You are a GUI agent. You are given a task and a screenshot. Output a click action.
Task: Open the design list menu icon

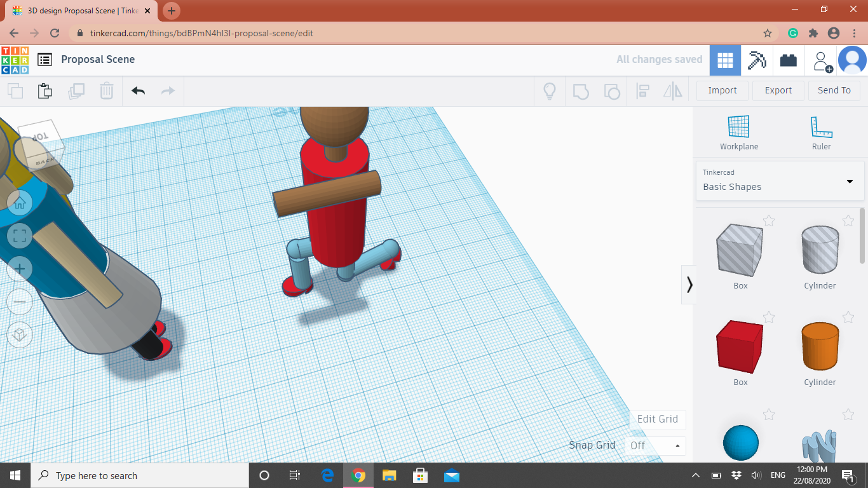pyautogui.click(x=44, y=60)
